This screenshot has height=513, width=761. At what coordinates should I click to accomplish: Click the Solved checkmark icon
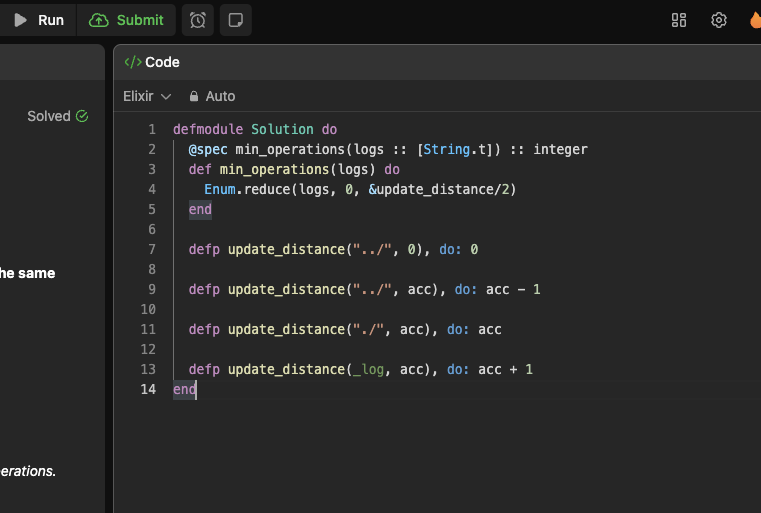[x=82, y=116]
